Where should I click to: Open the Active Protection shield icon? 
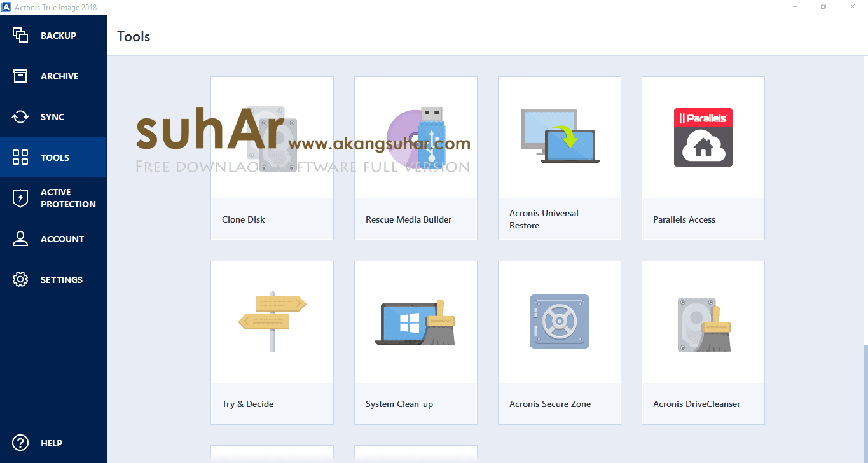point(20,198)
